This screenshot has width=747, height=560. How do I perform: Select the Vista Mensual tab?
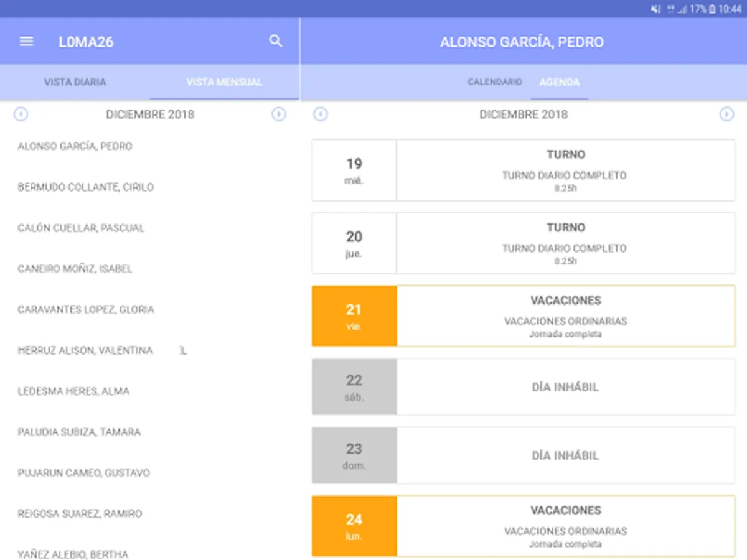[x=224, y=82]
